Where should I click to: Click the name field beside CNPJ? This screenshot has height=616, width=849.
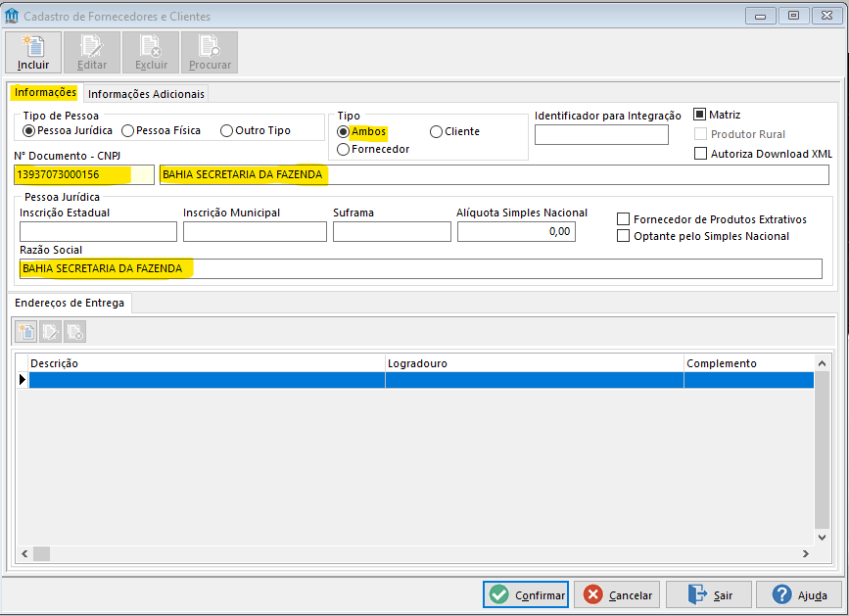click(x=494, y=175)
